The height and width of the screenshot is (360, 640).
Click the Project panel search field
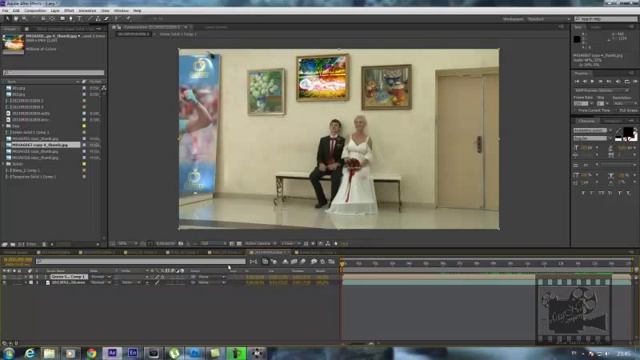53,73
